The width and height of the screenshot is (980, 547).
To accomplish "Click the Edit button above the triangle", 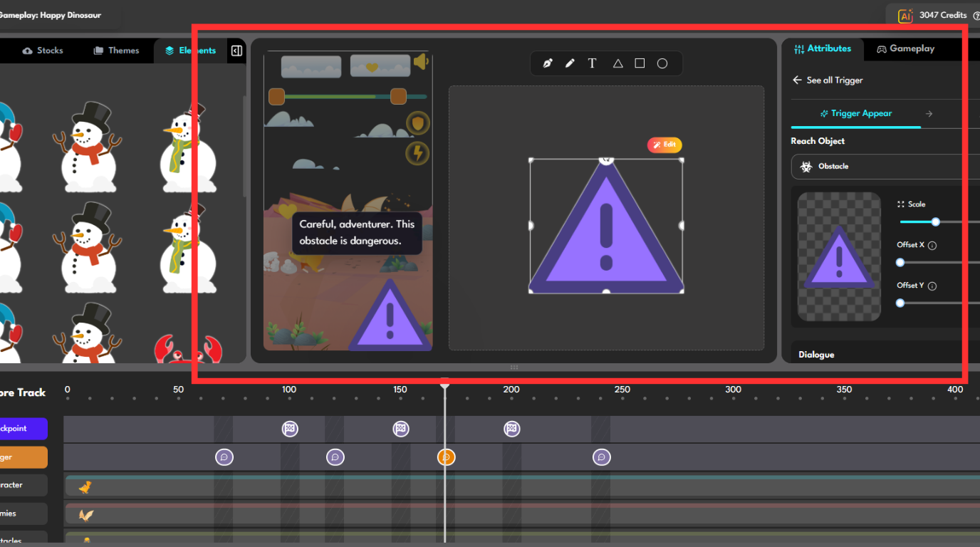I will pyautogui.click(x=664, y=145).
